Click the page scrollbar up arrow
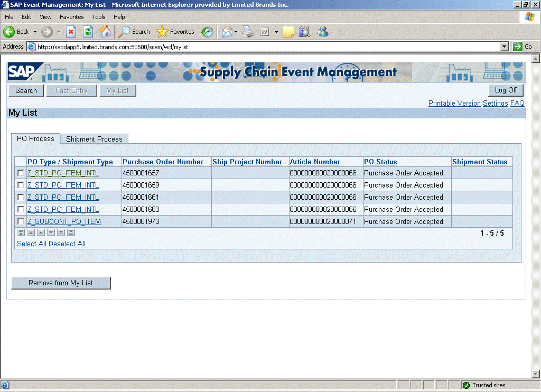The width and height of the screenshot is (541, 392). point(536,59)
